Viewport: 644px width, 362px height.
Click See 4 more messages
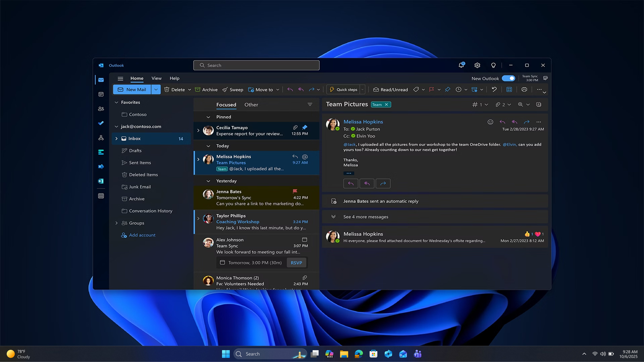tap(366, 217)
